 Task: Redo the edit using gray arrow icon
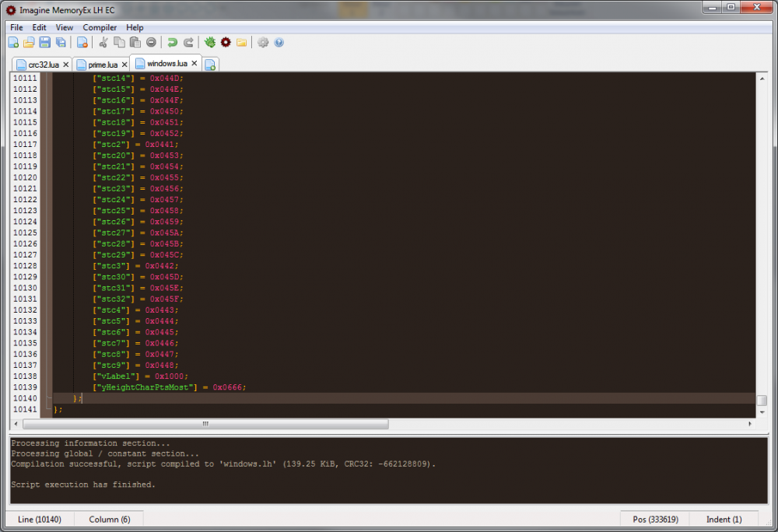coord(188,43)
